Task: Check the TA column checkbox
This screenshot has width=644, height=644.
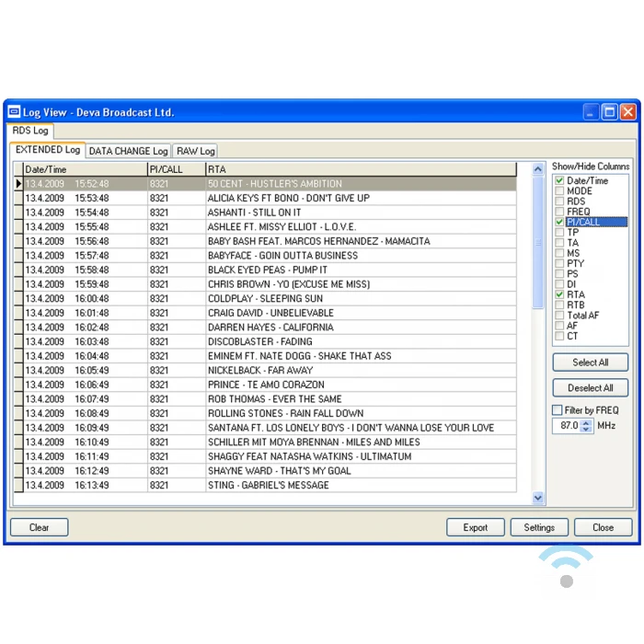Action: pyautogui.click(x=559, y=243)
